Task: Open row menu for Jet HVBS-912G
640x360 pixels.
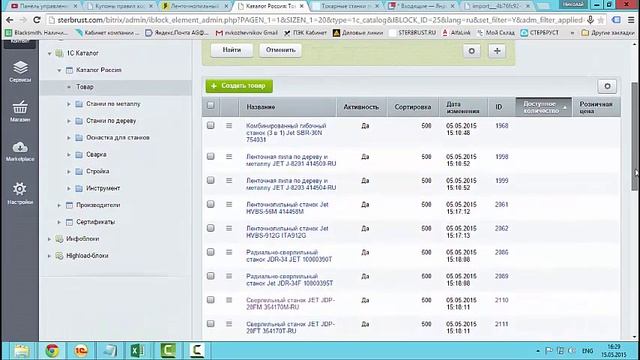Action: [x=229, y=228]
